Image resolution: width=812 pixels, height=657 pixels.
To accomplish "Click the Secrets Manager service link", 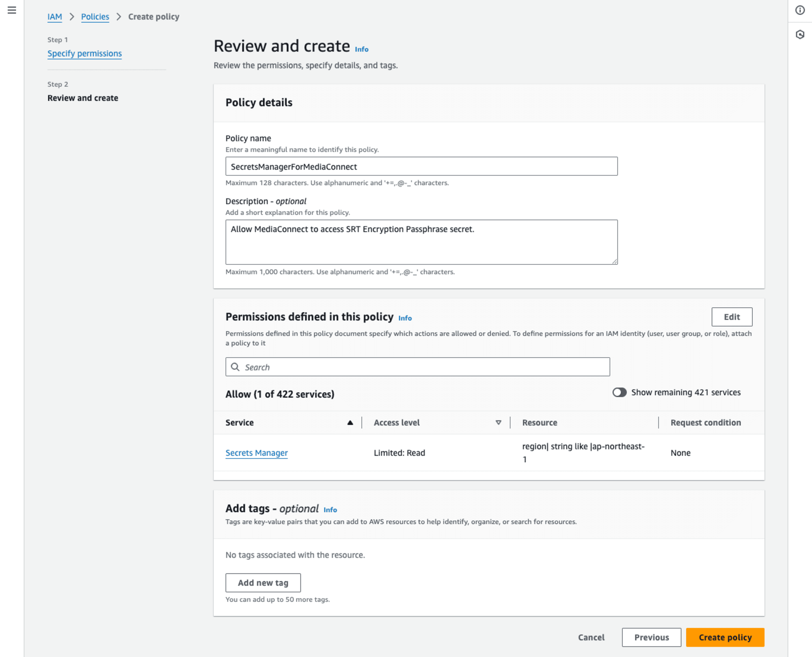I will click(257, 452).
